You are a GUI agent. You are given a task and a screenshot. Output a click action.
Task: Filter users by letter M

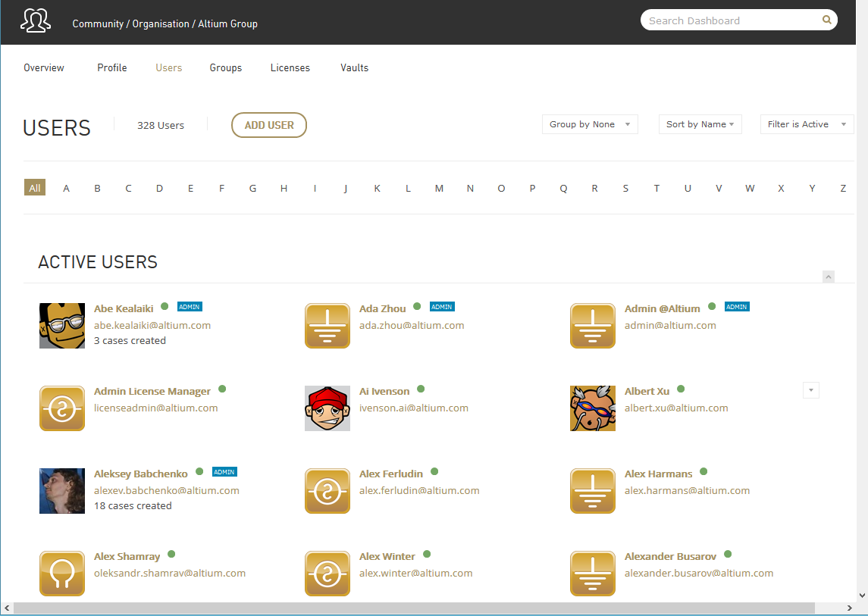[439, 188]
